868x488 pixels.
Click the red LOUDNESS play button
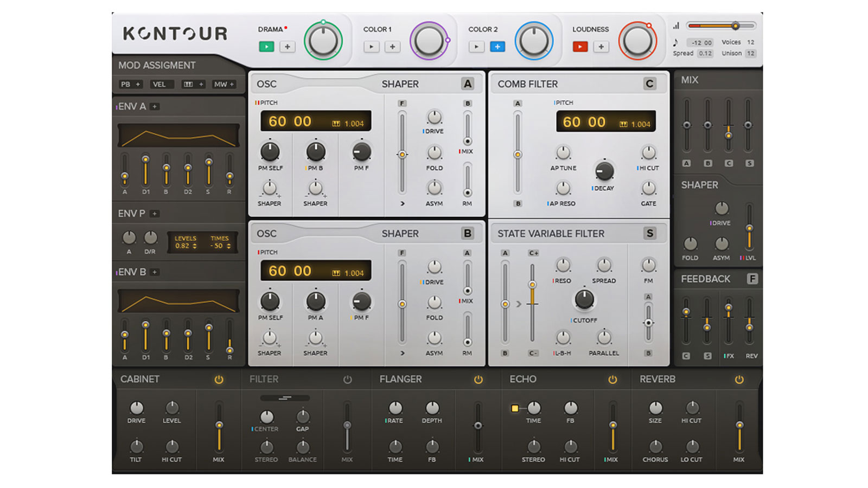point(580,47)
